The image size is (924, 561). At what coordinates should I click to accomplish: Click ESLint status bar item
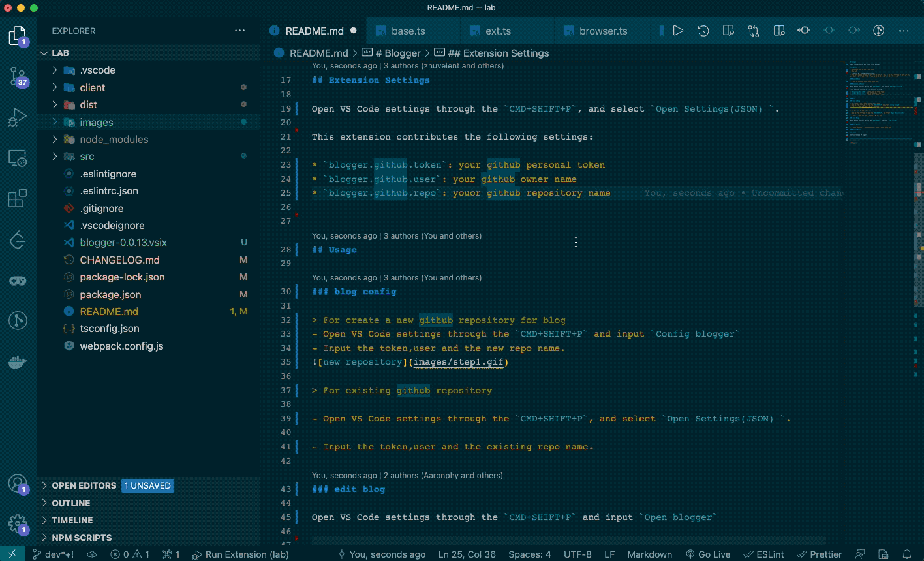click(x=765, y=554)
